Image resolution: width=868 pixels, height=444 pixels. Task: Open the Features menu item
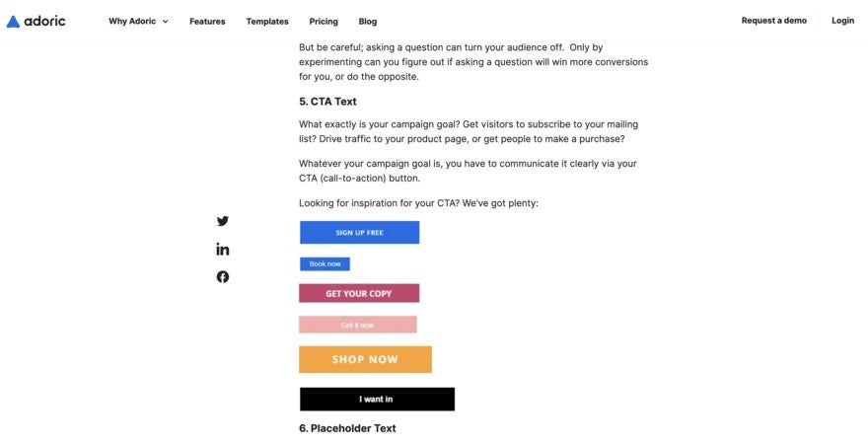[207, 21]
